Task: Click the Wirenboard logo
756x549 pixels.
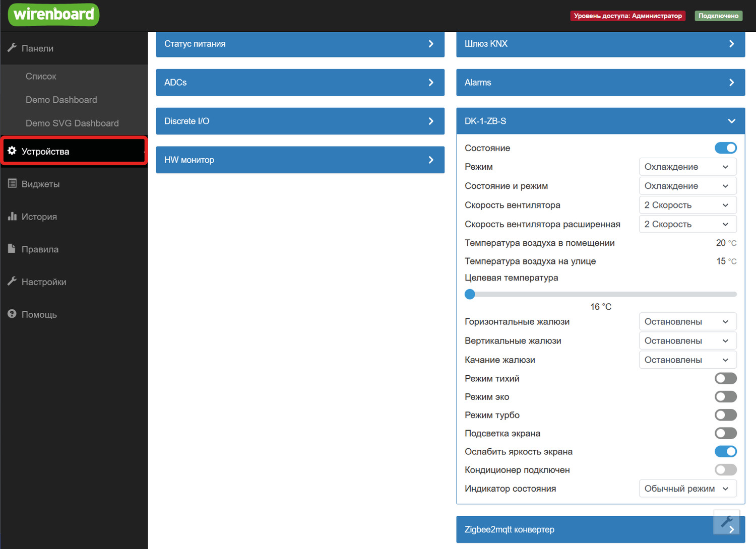Action: pyautogui.click(x=53, y=14)
